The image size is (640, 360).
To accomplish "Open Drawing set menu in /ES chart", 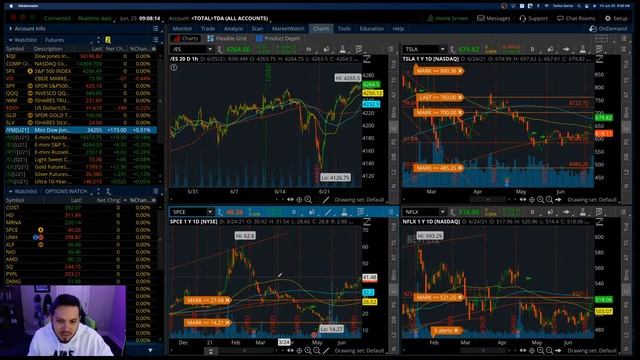I will coord(359,200).
